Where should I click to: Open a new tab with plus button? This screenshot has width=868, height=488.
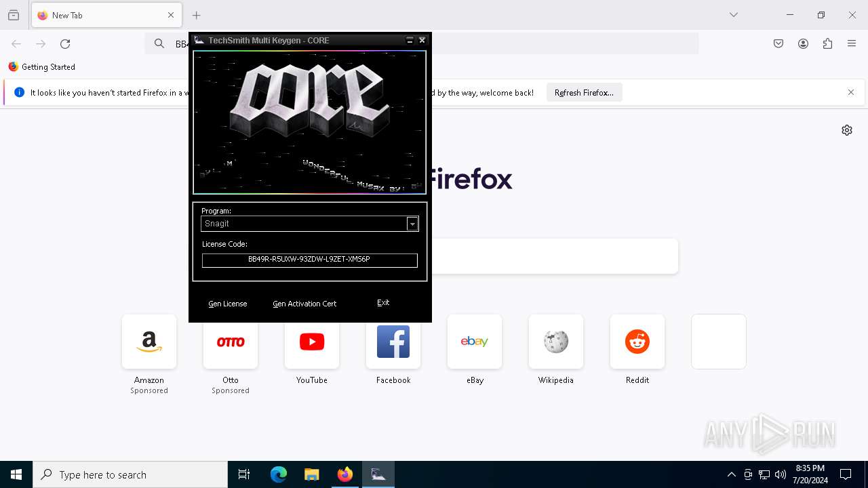click(x=197, y=15)
